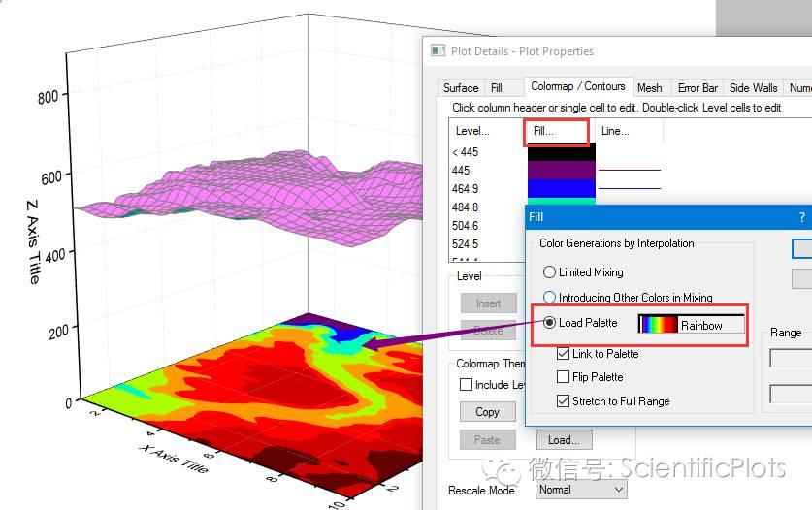This screenshot has height=510, width=812.
Task: Toggle Stretch to Full Range checkbox
Action: pyautogui.click(x=564, y=400)
